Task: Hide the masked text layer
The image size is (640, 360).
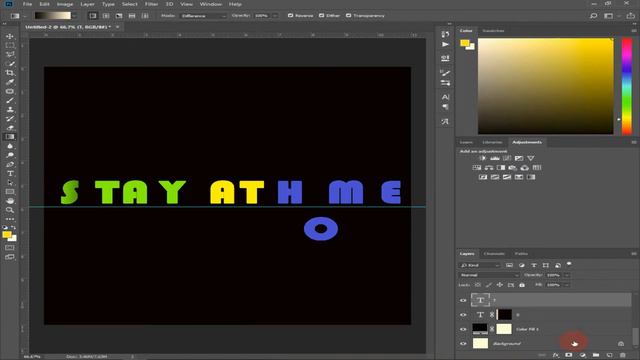Action: pyautogui.click(x=463, y=315)
